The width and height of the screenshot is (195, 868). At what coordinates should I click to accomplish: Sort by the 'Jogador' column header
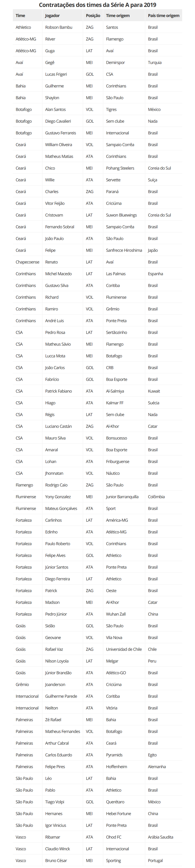tap(53, 15)
